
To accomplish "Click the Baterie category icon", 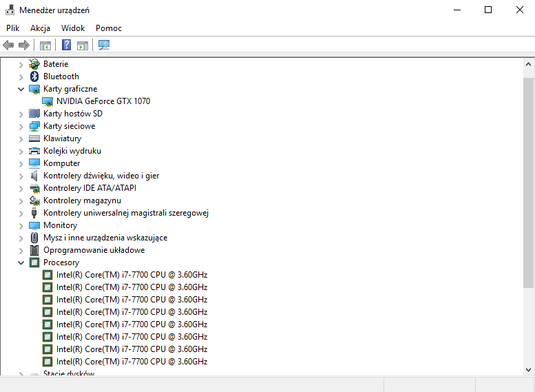I will coord(34,64).
